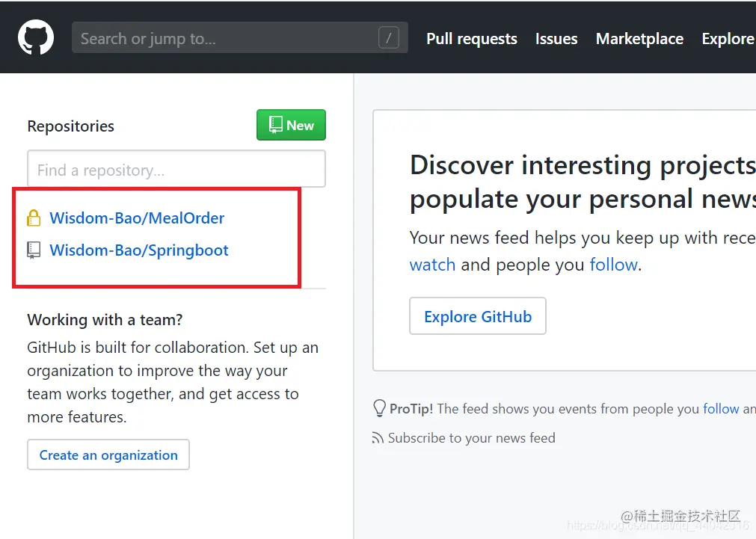Screen dimensions: 756x539
Task: Click the RSS feed icon beside Subscribe
Action: pyautogui.click(x=378, y=438)
